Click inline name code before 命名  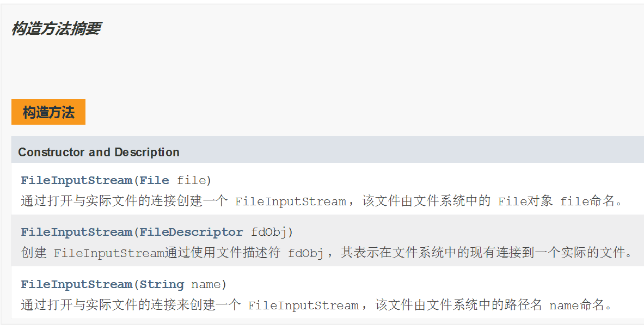coord(564,305)
